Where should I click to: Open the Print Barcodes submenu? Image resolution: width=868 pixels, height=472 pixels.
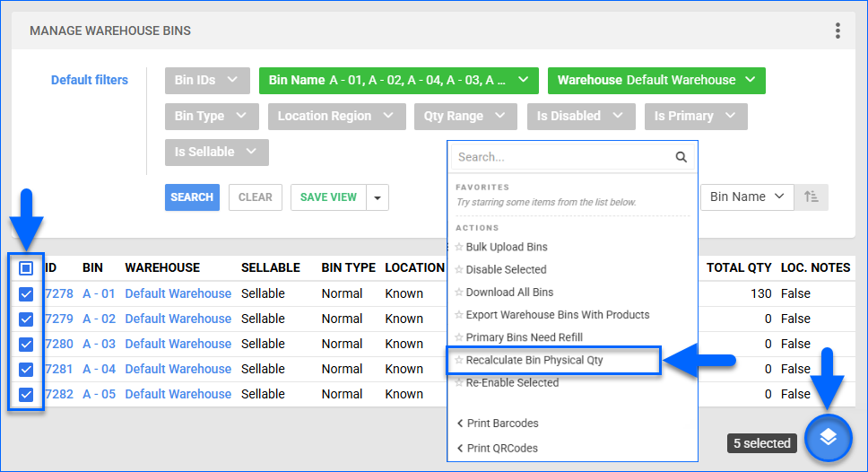pos(502,424)
